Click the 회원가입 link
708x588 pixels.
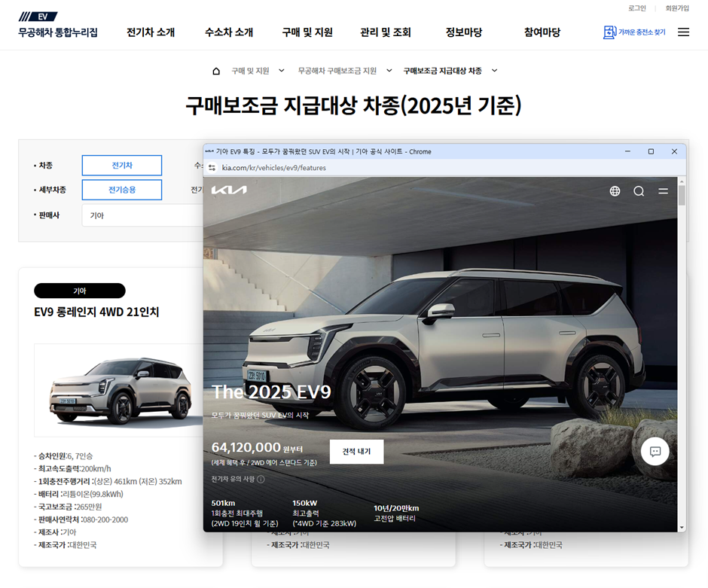click(x=677, y=8)
